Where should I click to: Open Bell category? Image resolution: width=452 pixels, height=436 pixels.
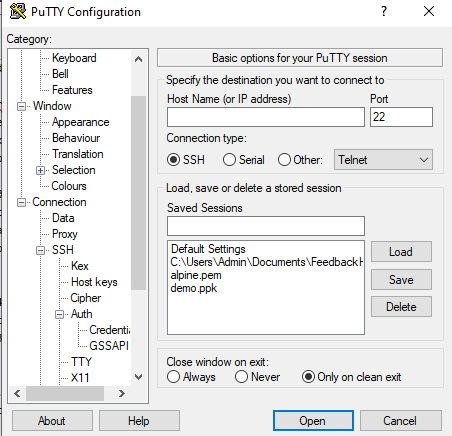(x=60, y=74)
